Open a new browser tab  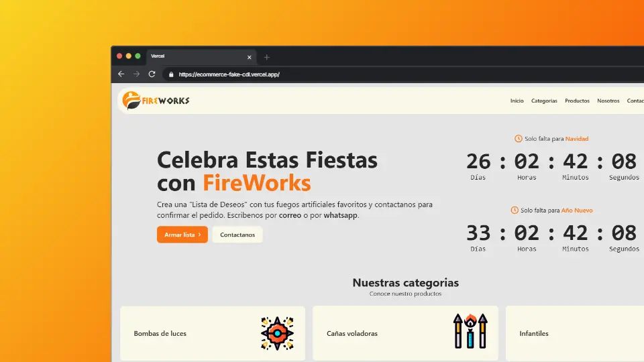pos(266,57)
